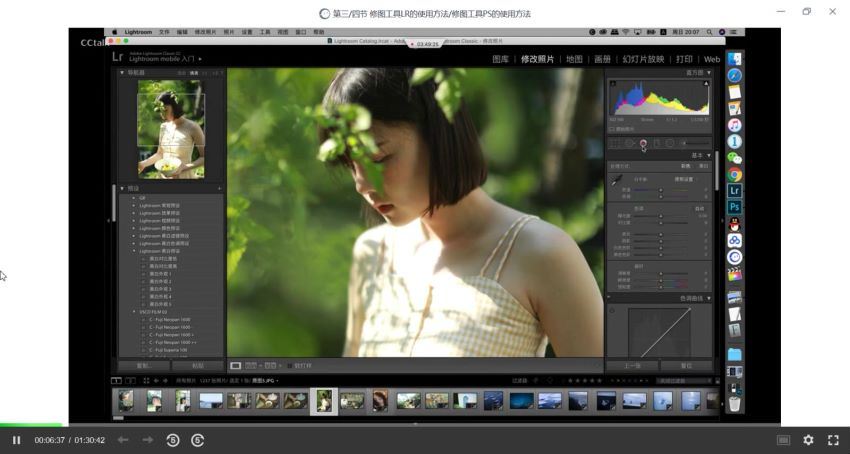
Task: Open Photoshop from the Dock
Action: [x=735, y=207]
